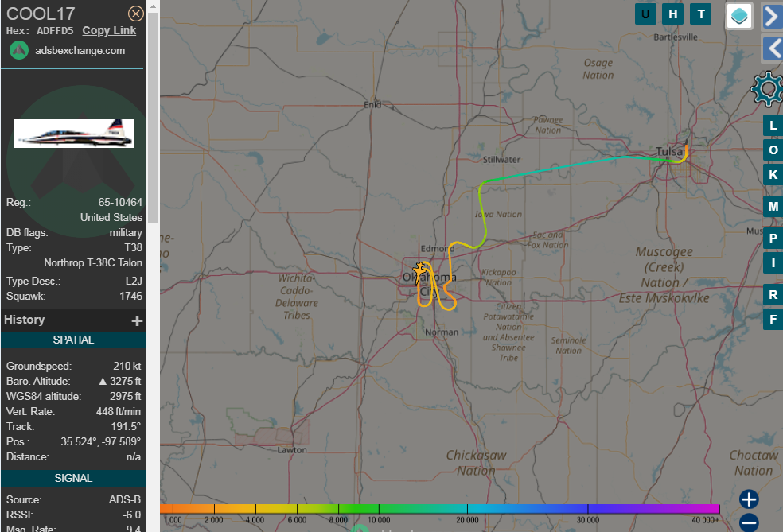Click the Bartlesville label on map
This screenshot has height=532, width=783.
[676, 37]
